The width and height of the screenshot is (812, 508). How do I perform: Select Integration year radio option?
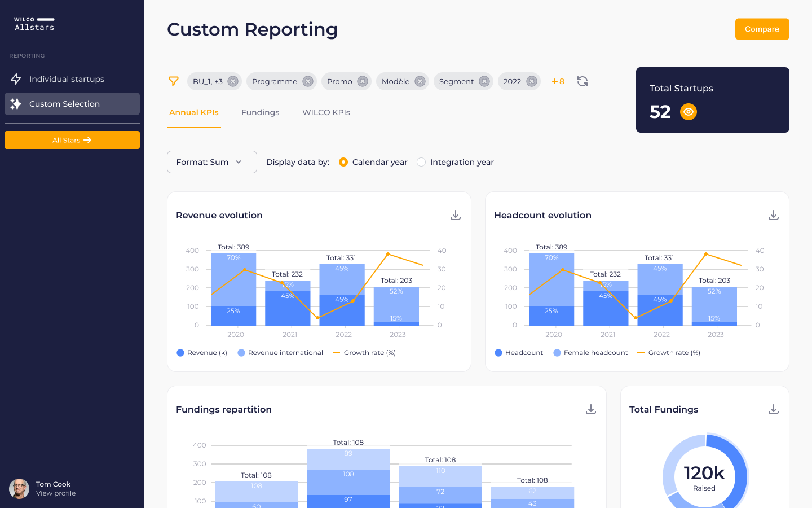click(421, 162)
